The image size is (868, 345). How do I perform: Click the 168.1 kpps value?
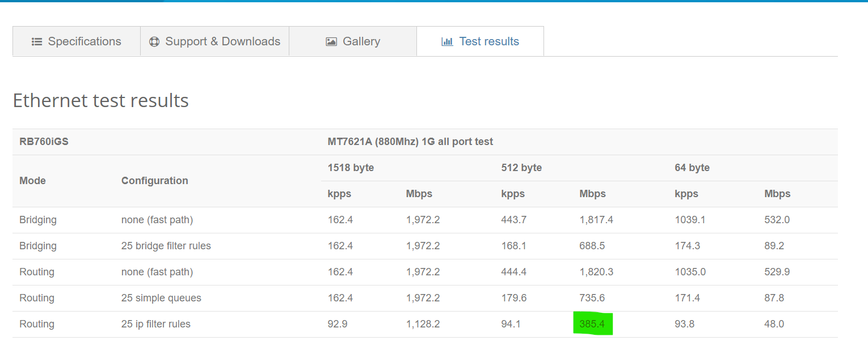(x=514, y=246)
